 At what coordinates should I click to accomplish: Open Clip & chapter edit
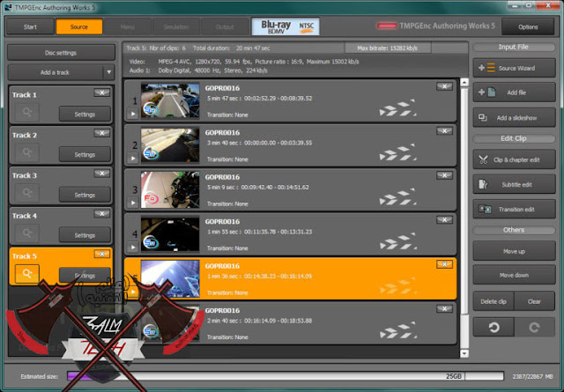(514, 159)
